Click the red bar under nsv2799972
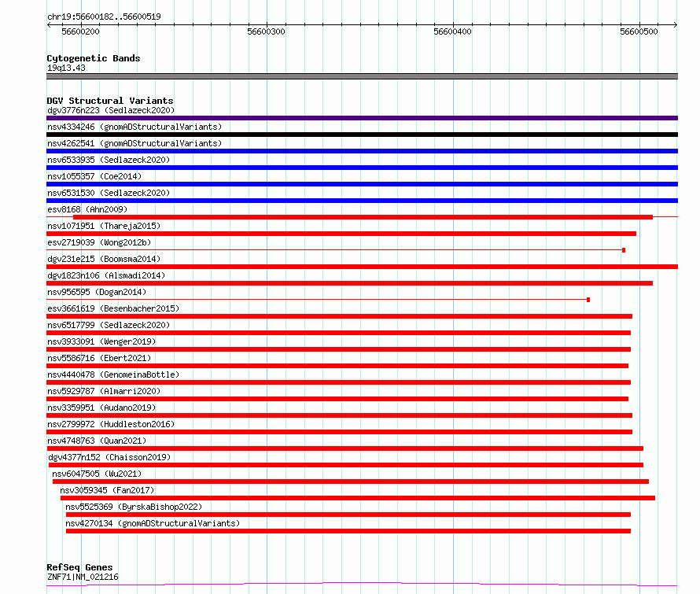Image resolution: width=700 pixels, height=594 pixels. pyautogui.click(x=339, y=432)
